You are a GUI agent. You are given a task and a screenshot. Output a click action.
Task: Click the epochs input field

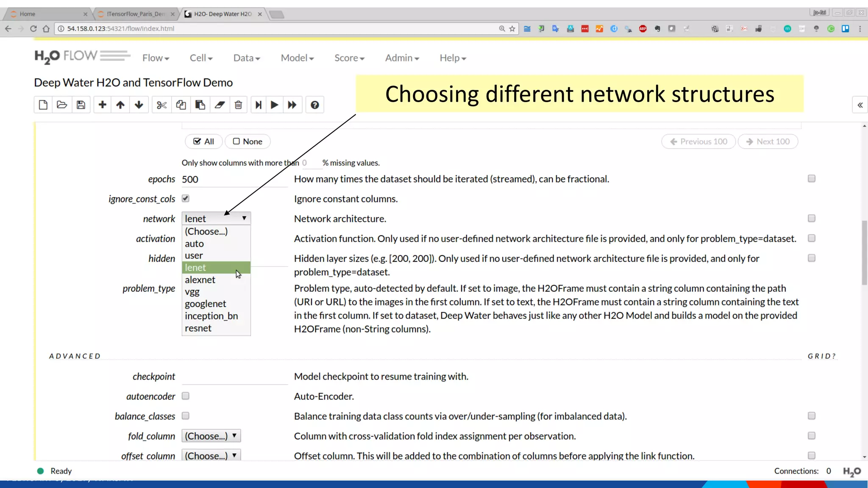[235, 179]
